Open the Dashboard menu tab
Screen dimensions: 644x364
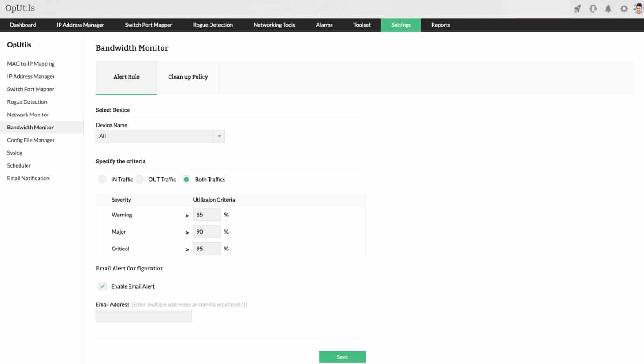click(23, 25)
